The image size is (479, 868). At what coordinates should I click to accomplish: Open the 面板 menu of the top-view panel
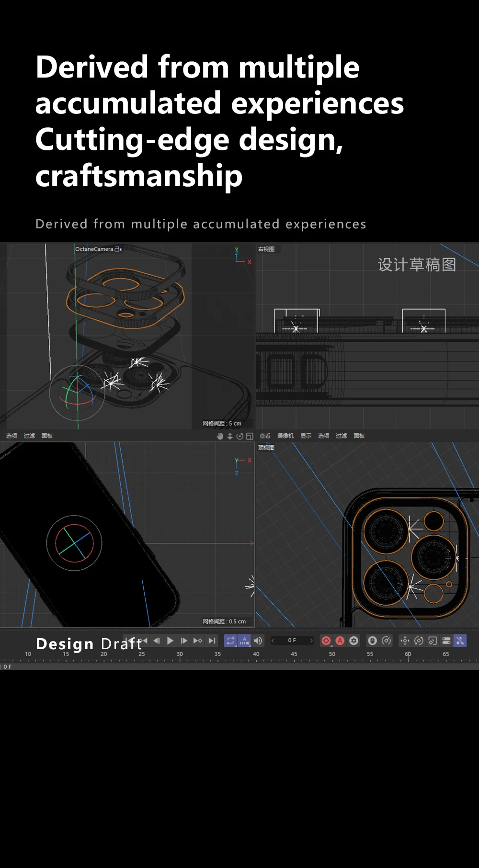click(359, 436)
